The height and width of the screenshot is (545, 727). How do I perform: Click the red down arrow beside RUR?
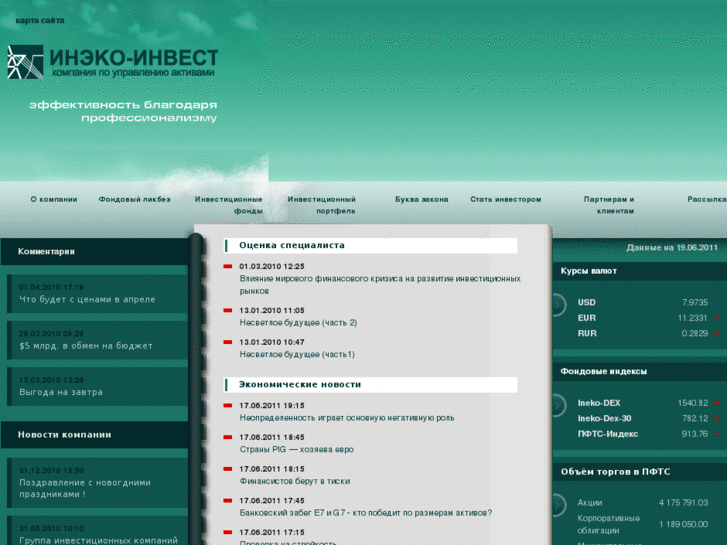[716, 334]
